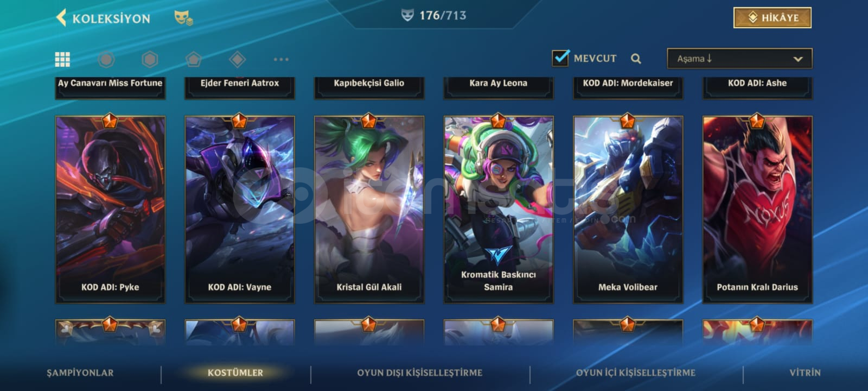
Task: Filter by the pentagon rarity tier icon
Action: coord(193,59)
